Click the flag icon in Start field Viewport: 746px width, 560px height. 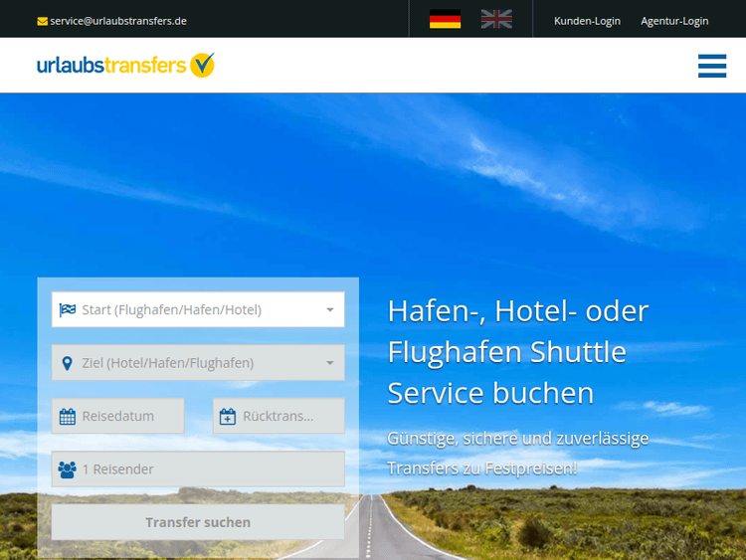[x=67, y=309]
